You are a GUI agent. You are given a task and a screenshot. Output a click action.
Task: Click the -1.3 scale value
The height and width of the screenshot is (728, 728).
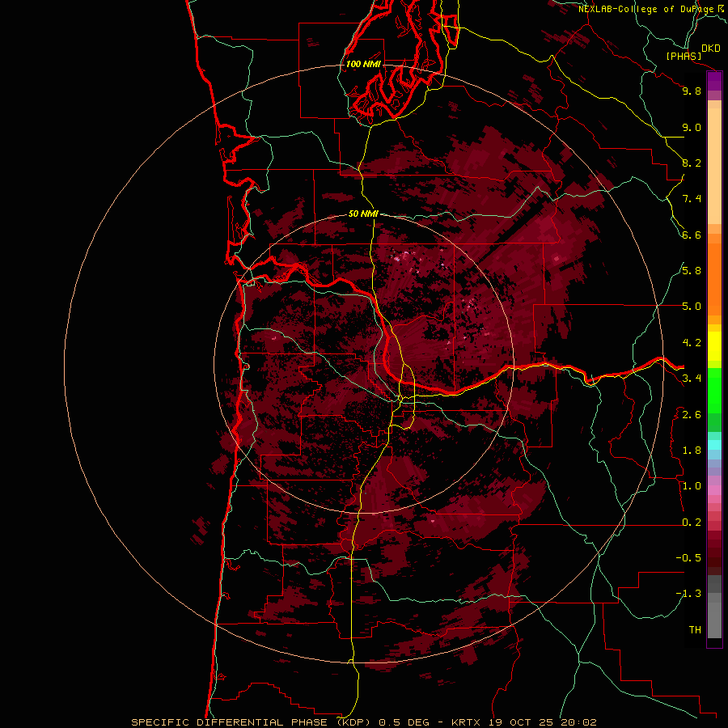688,594
